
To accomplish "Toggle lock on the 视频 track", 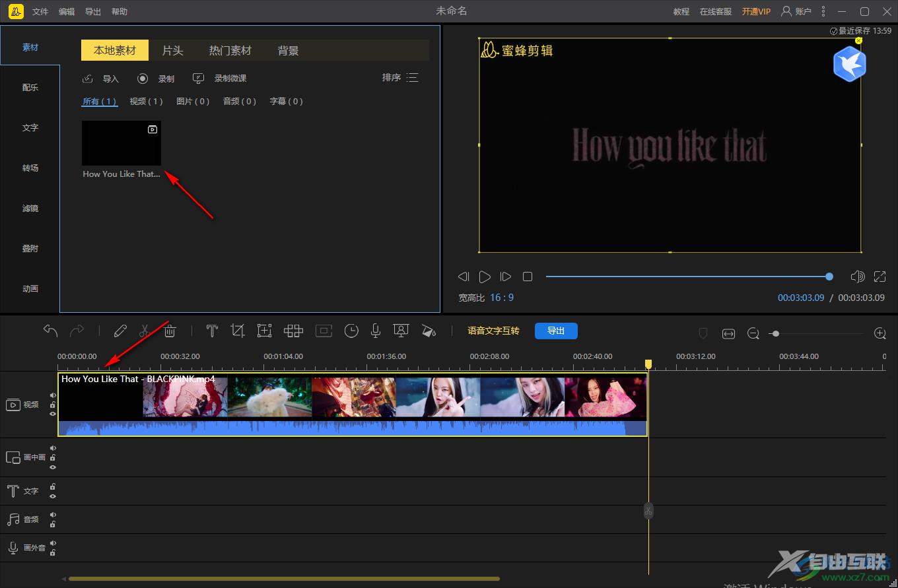I will coord(53,405).
